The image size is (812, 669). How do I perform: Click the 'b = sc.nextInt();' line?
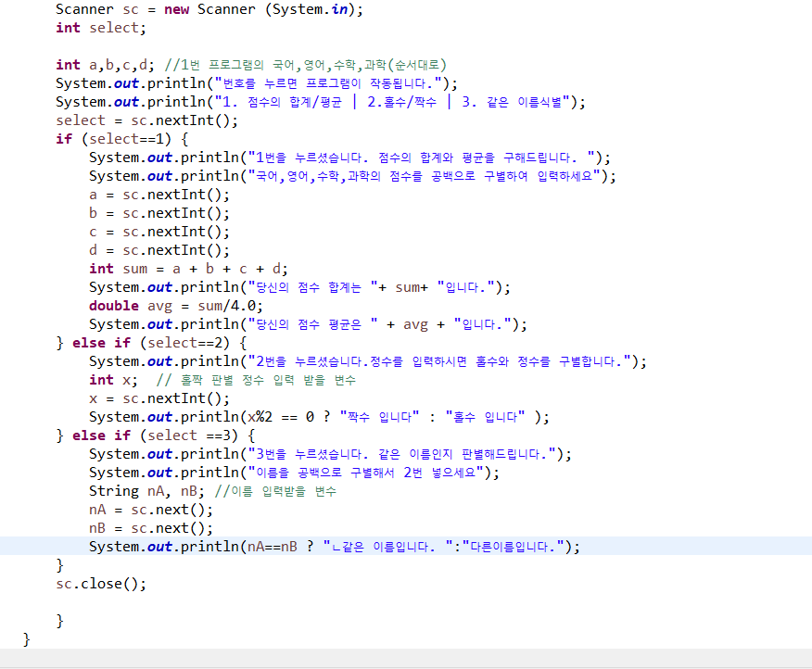[159, 213]
